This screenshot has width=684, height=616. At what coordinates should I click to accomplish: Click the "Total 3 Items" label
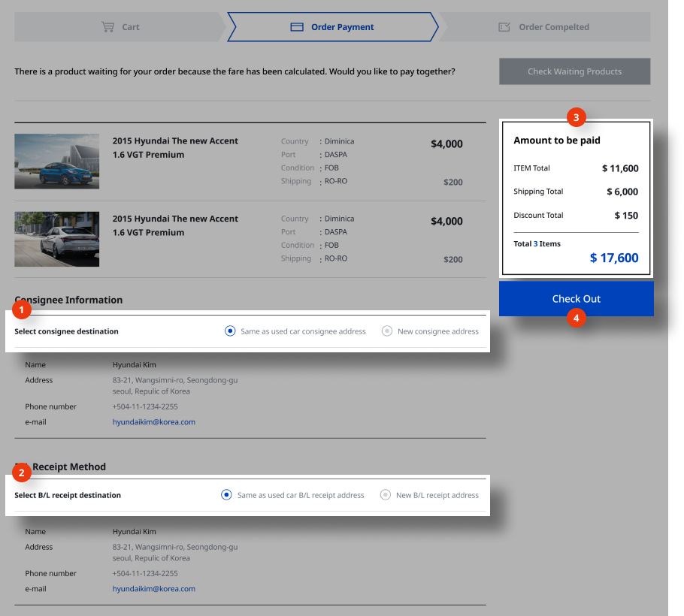(x=537, y=243)
